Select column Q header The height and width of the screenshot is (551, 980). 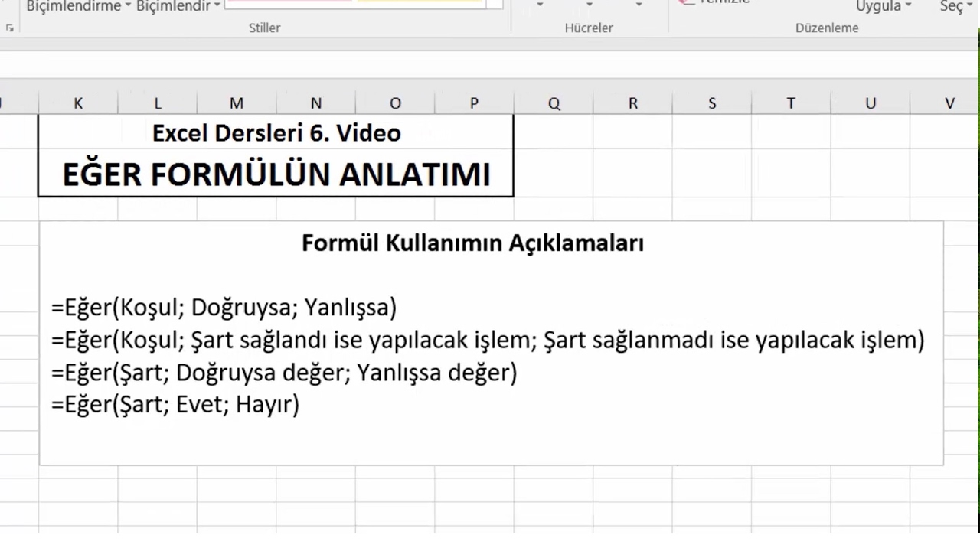pos(554,103)
